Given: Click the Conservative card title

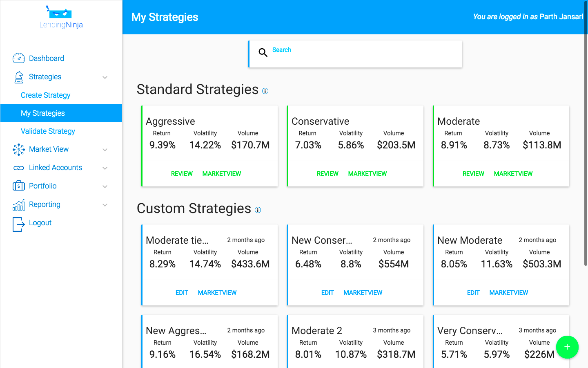Looking at the screenshot, I should [321, 121].
